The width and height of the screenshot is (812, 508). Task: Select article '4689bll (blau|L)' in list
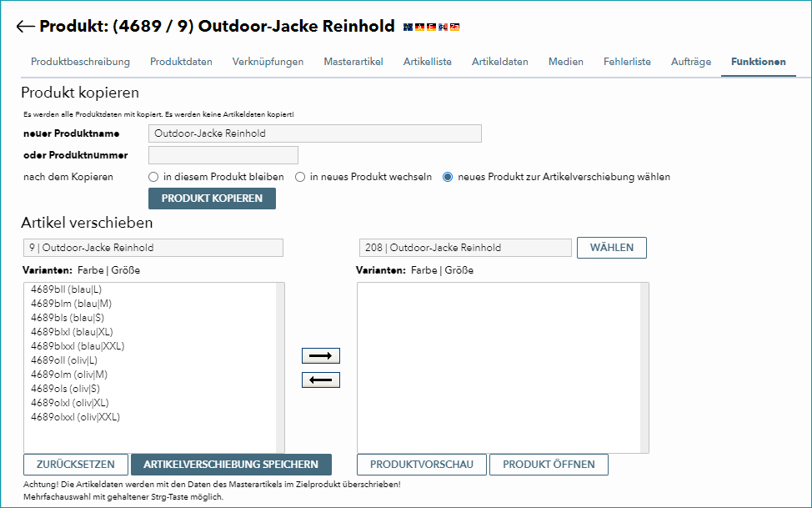click(67, 289)
